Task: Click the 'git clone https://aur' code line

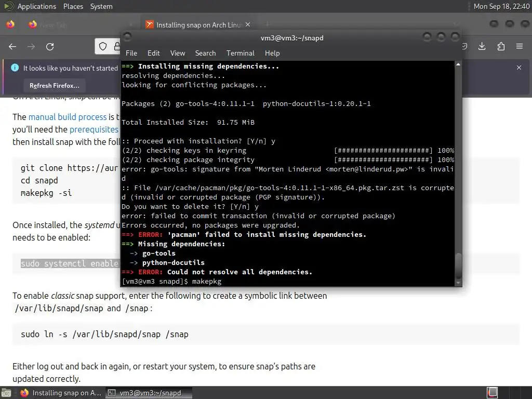Action: coord(69,168)
